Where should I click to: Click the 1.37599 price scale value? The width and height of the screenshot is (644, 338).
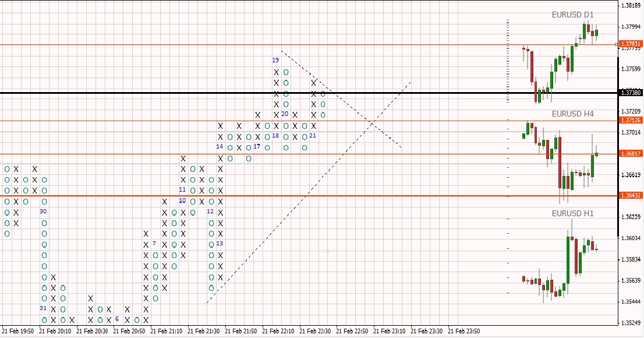point(631,69)
